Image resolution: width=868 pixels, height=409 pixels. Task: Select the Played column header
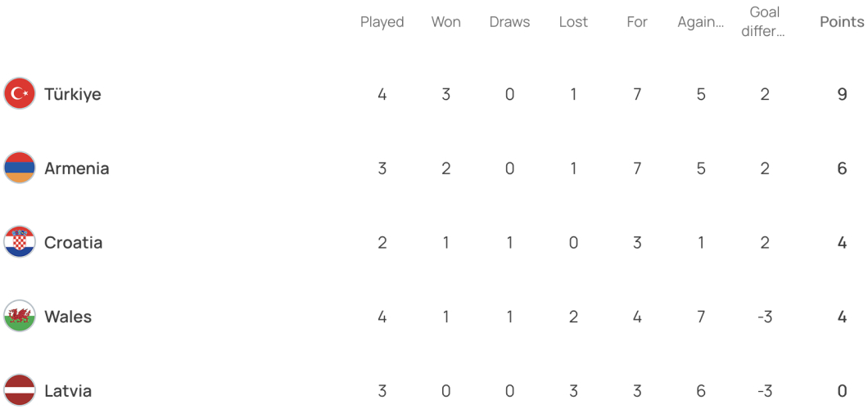point(382,22)
